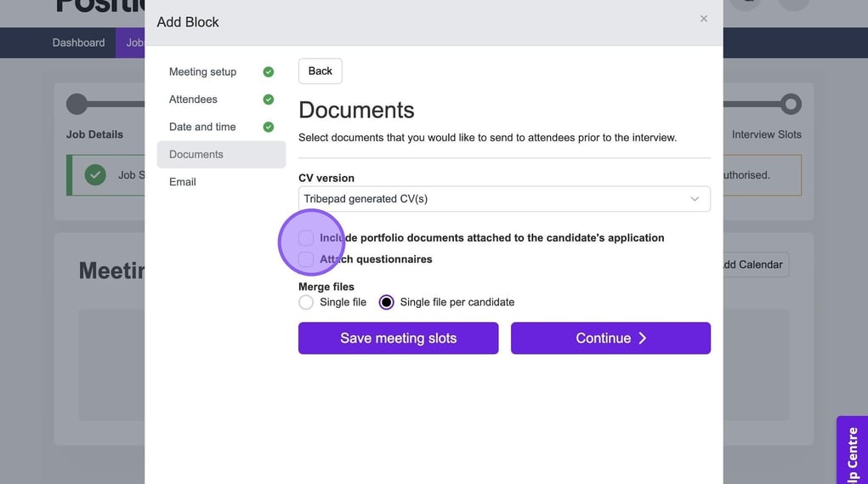Go to the Meeting setup step

coord(202,72)
